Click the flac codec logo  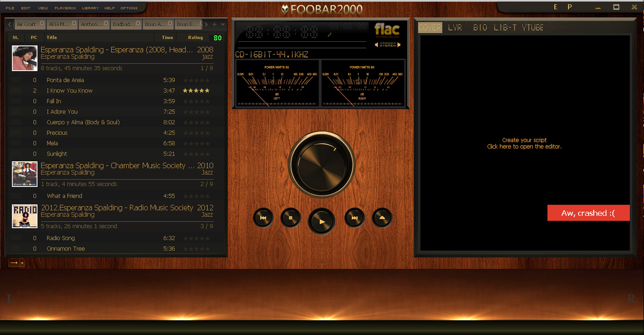point(387,30)
